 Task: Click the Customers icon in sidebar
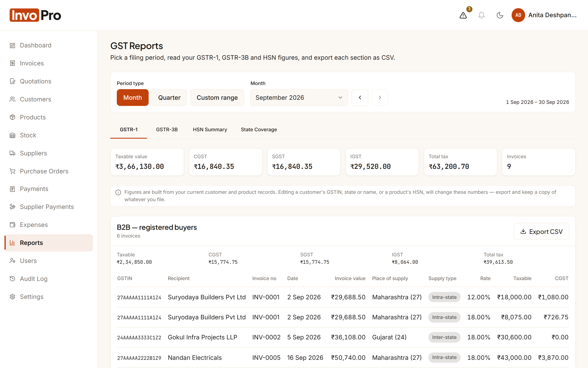coord(12,99)
